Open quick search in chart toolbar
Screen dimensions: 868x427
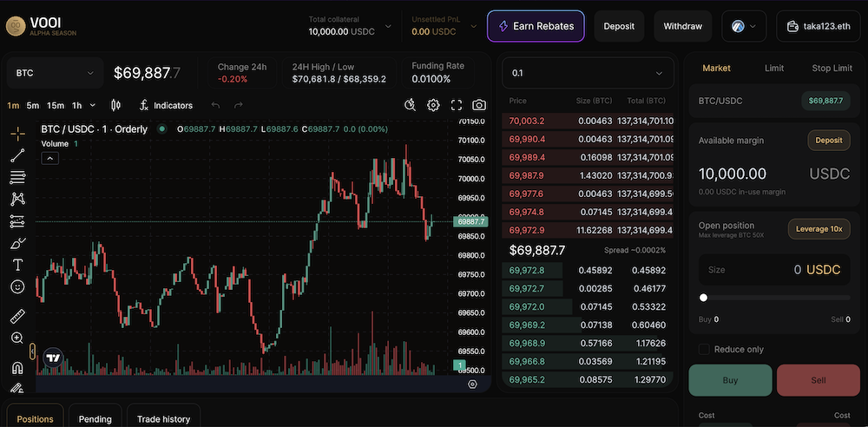tap(411, 105)
